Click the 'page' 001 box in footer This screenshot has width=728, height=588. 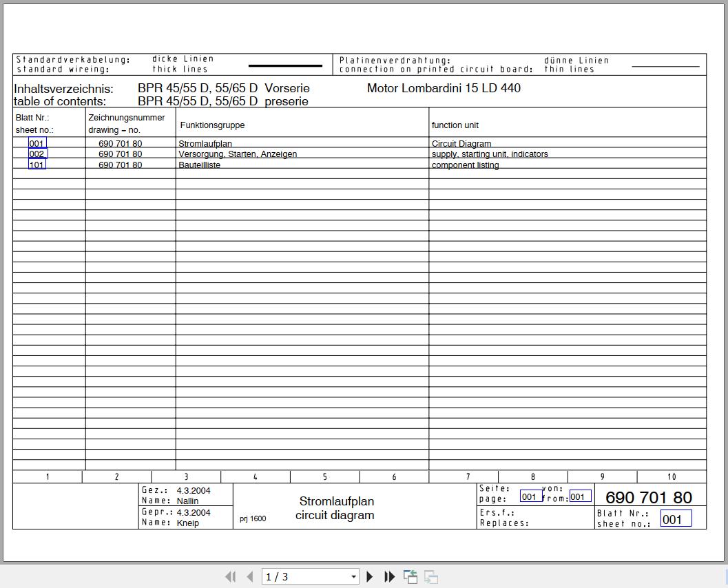pos(530,496)
